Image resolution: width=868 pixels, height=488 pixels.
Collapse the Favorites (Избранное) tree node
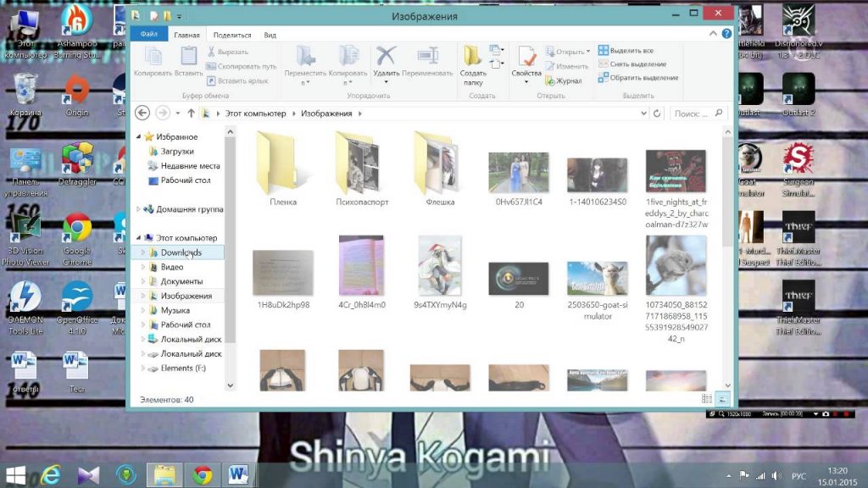138,136
